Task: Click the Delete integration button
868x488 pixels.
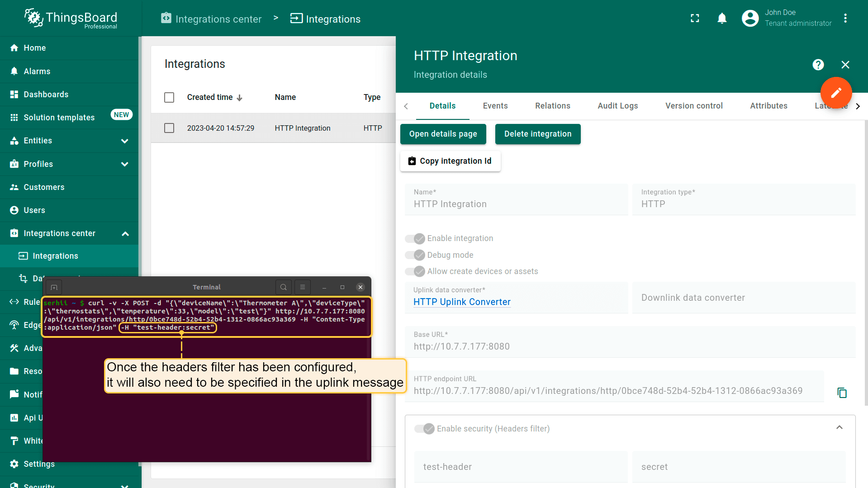Action: point(537,134)
